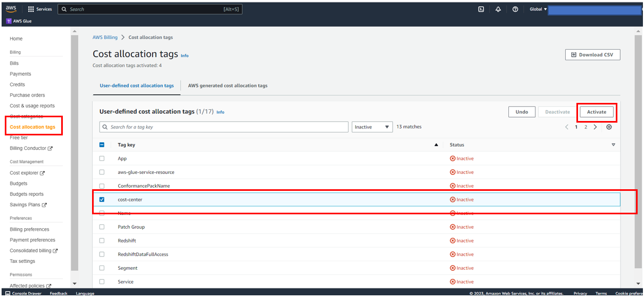The height and width of the screenshot is (298, 644).
Task: Tick RedshiftDataFullAccess checkbox
Action: 102,254
